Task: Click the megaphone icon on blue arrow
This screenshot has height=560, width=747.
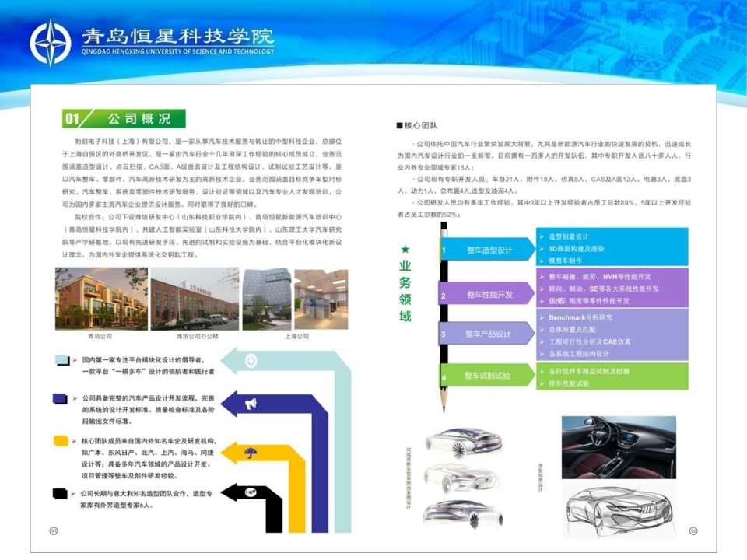Action: 251,404
